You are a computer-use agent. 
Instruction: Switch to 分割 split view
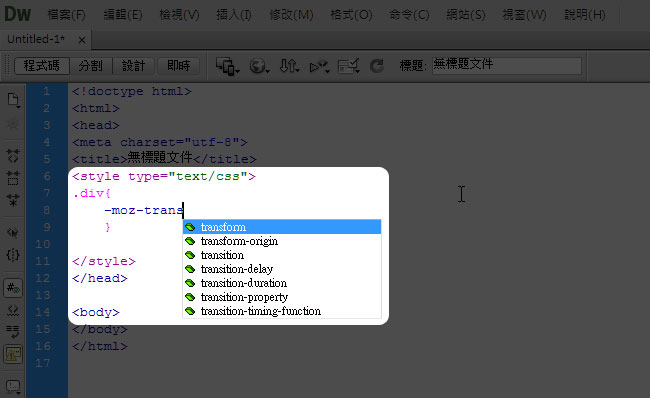(90, 66)
